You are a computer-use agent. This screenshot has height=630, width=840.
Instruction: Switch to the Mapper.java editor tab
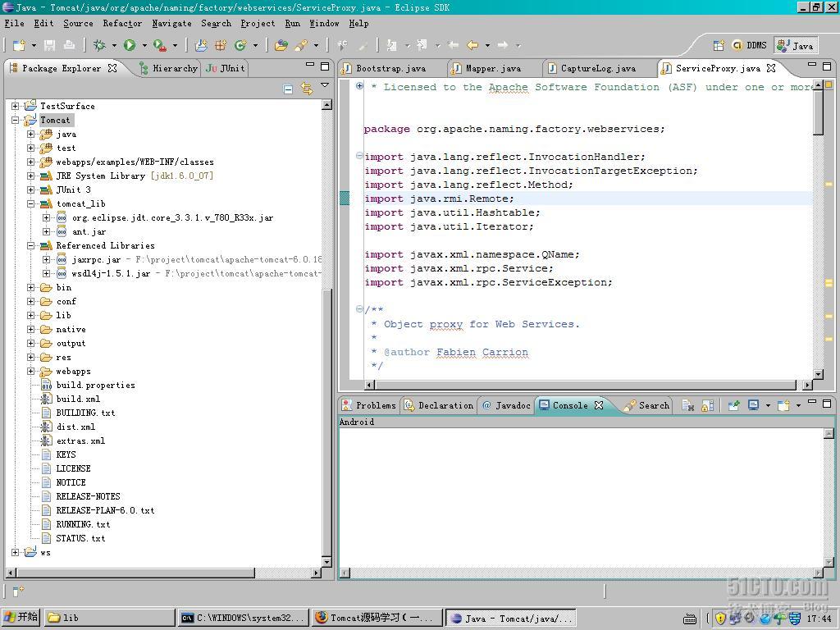493,68
